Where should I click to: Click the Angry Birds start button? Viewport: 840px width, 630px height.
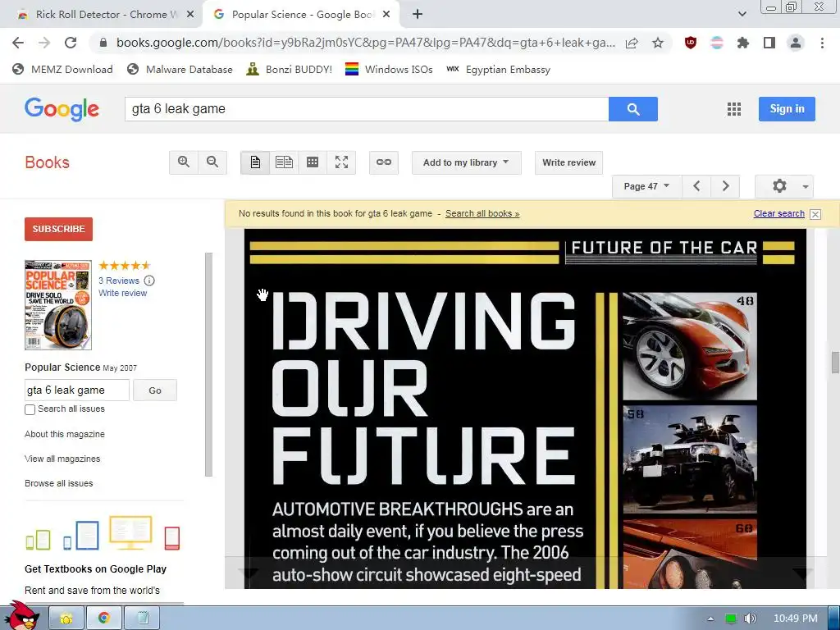click(x=21, y=615)
